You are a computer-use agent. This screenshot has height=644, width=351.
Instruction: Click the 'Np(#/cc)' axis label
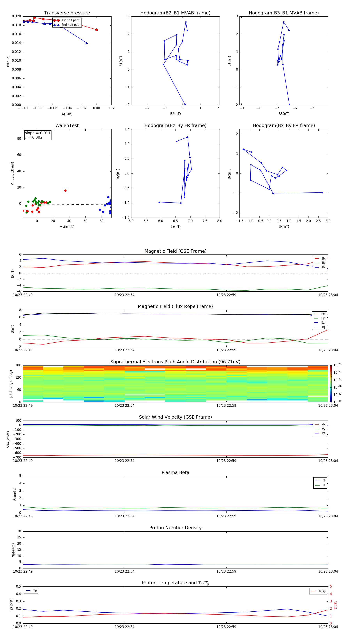tap(13, 550)
